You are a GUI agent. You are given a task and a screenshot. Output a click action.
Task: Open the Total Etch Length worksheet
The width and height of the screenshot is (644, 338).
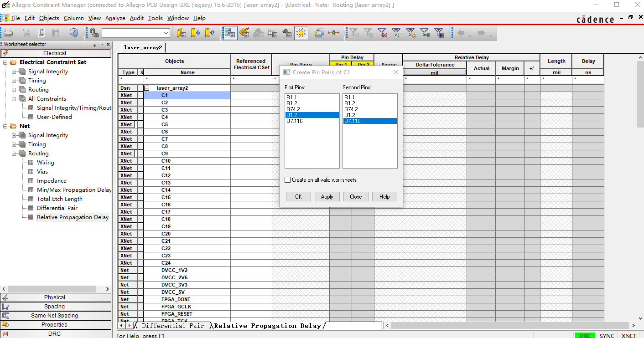pyautogui.click(x=60, y=199)
